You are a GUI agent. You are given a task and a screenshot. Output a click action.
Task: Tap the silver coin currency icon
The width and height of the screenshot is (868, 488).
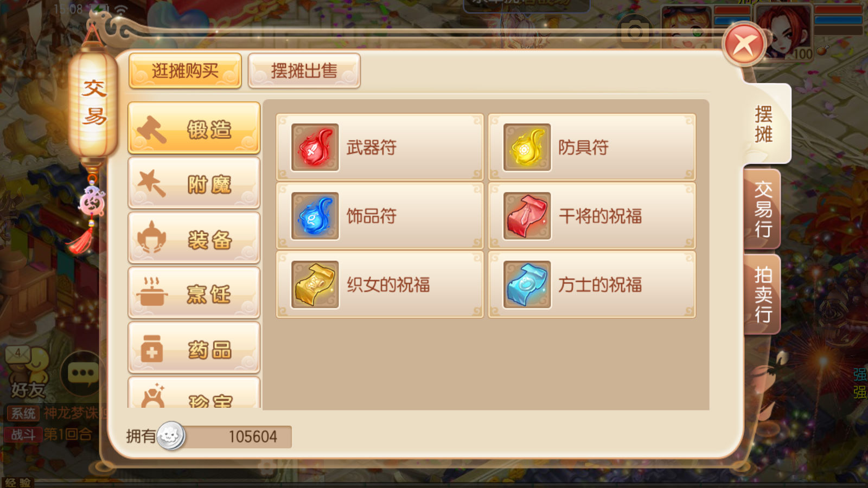(171, 436)
